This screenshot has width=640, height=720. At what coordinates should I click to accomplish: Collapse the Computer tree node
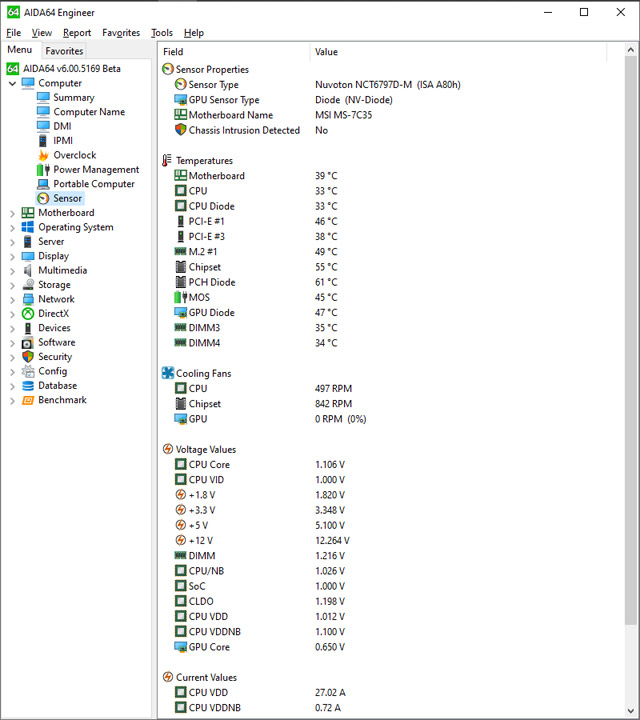(x=12, y=84)
